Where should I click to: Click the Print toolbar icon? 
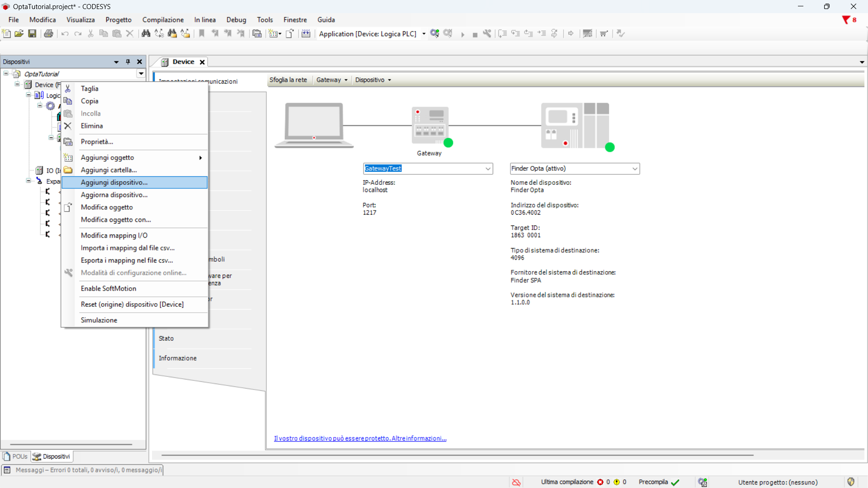(x=48, y=33)
